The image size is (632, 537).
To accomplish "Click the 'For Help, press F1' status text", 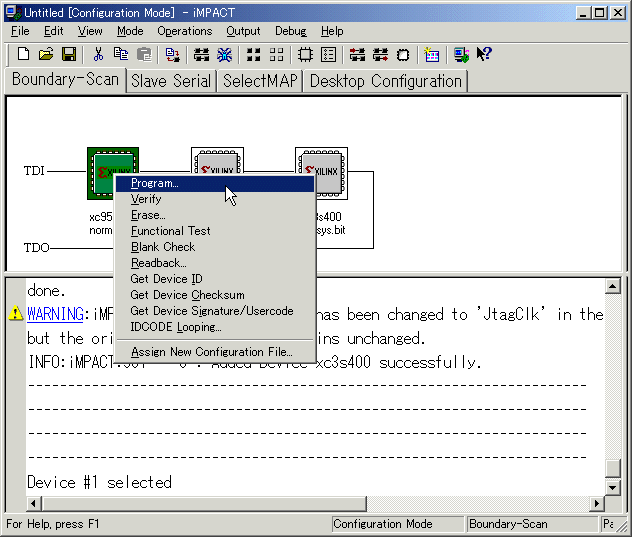I will click(x=53, y=524).
